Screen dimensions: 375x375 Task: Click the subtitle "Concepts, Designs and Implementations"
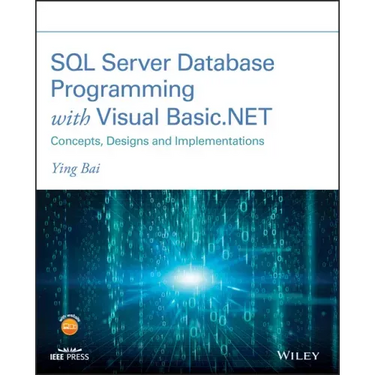[157, 141]
